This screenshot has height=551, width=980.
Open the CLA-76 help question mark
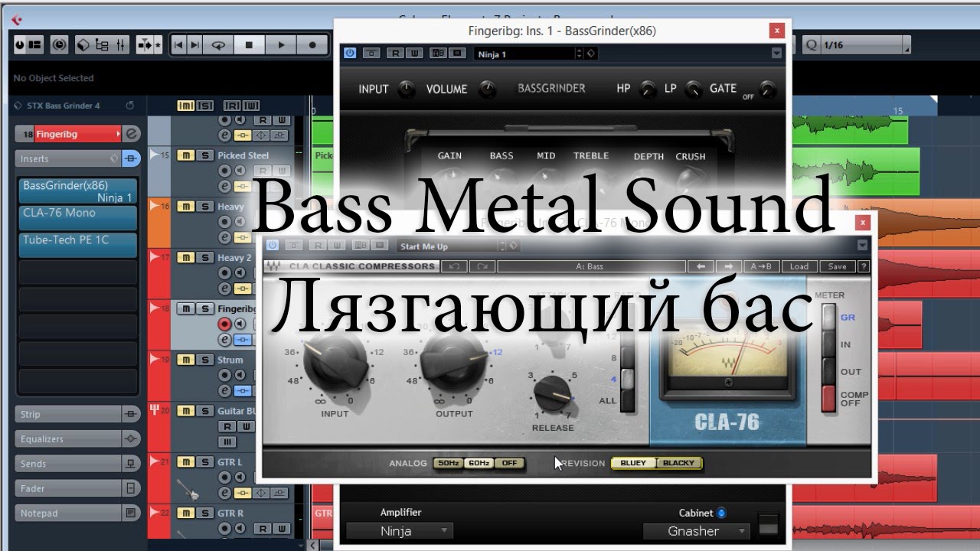pos(864,266)
